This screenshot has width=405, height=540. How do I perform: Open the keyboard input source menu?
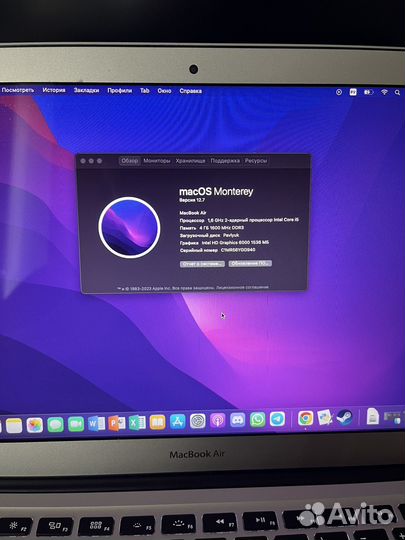pos(353,92)
